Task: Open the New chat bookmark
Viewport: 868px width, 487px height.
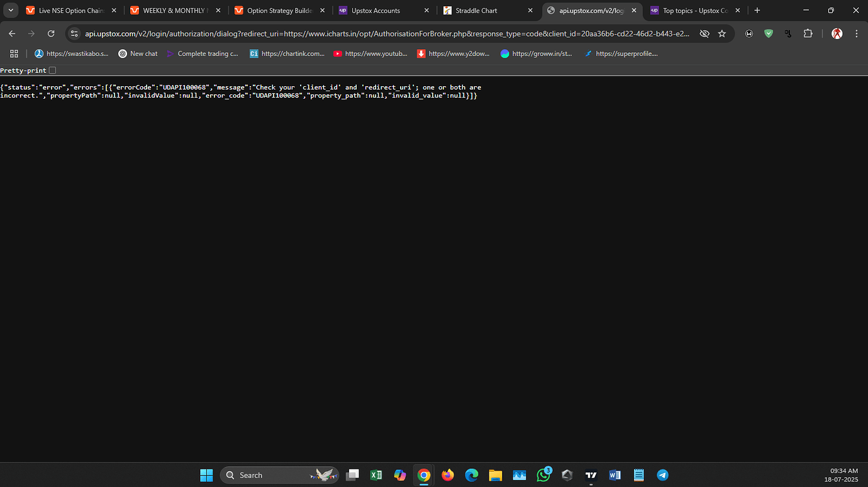Action: click(138, 53)
